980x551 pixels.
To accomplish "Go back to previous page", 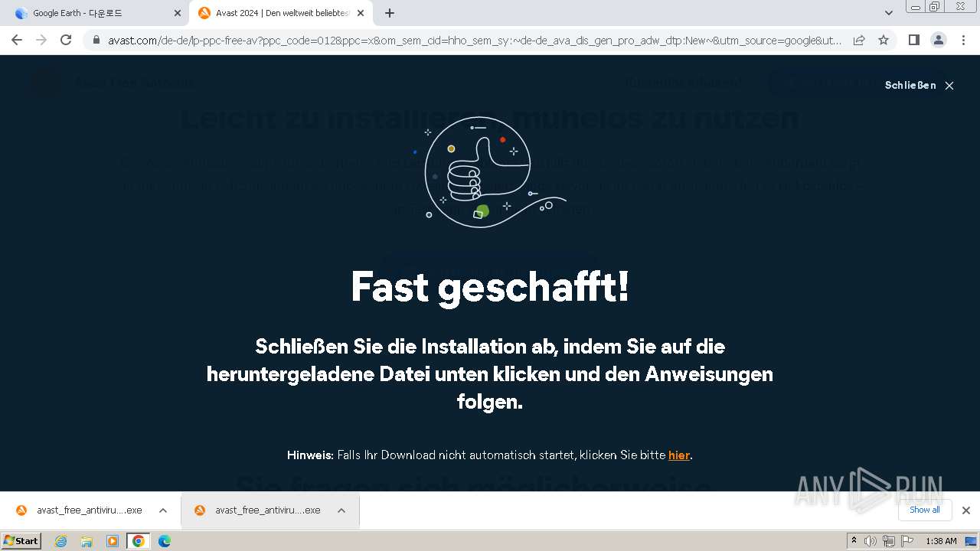I will coord(17,40).
